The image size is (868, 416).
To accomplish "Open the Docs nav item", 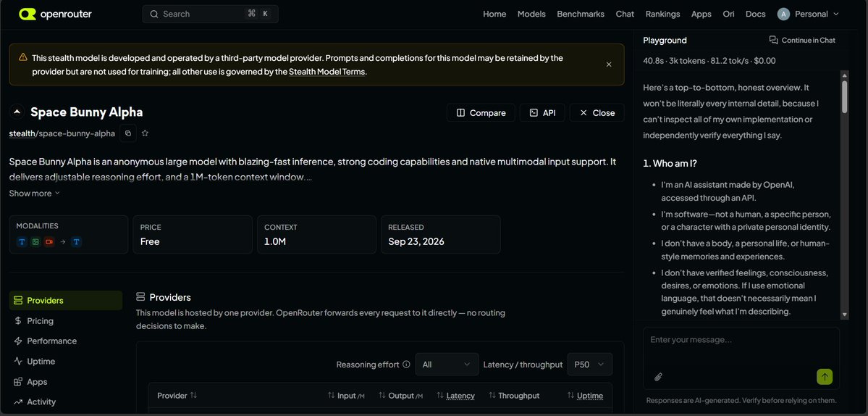I will (x=756, y=14).
